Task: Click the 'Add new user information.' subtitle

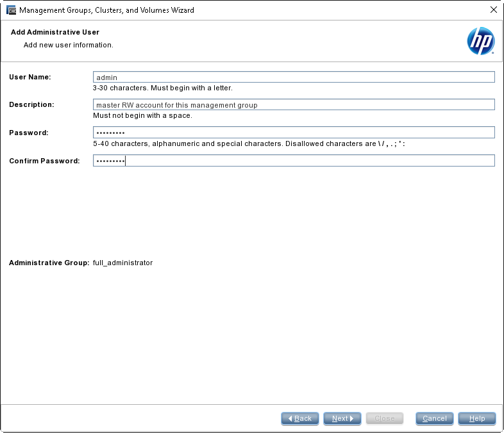Action: [x=69, y=45]
